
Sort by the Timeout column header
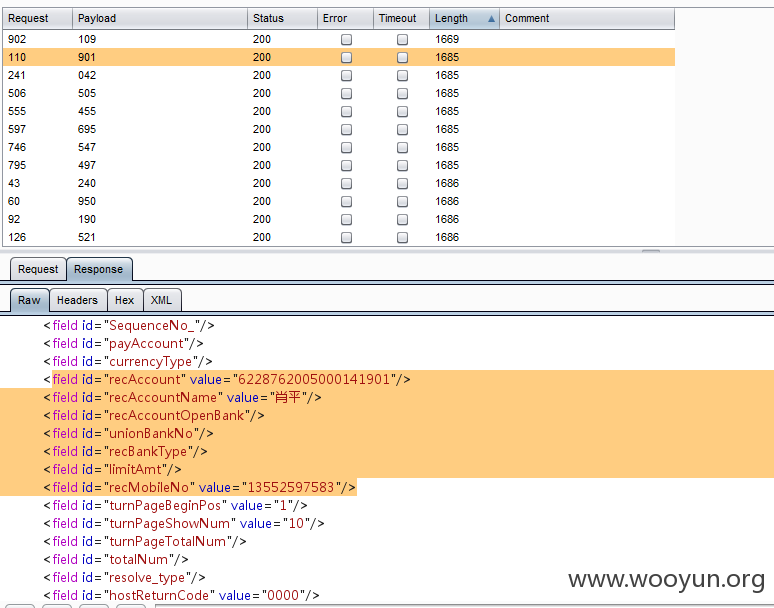401,19
